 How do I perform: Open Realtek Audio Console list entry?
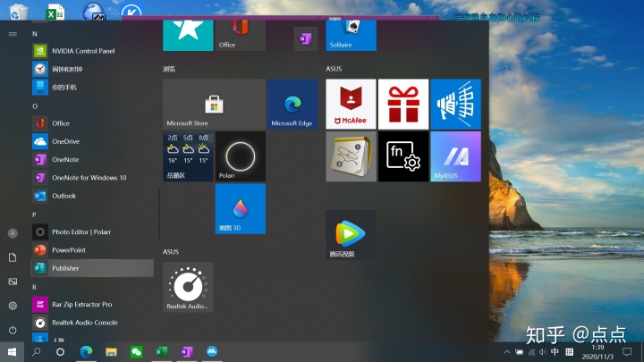(x=92, y=322)
